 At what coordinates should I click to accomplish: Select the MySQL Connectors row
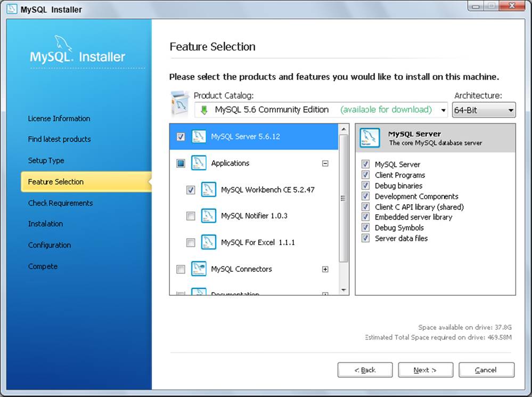(x=254, y=269)
